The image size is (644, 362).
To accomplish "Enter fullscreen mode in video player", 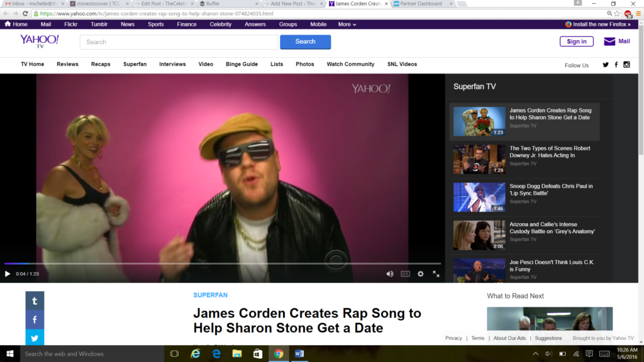I will pos(436,274).
